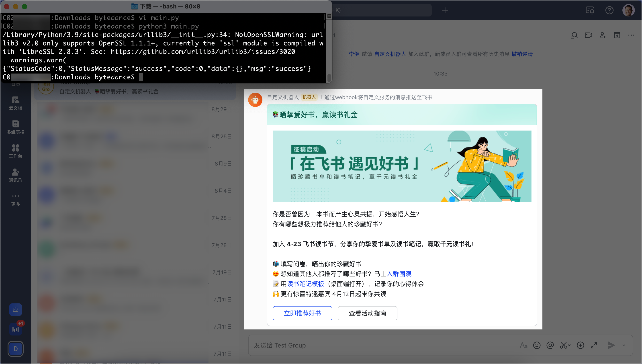The image size is (642, 364).
Task: Open the calendar icon in chat header
Action: (x=617, y=35)
